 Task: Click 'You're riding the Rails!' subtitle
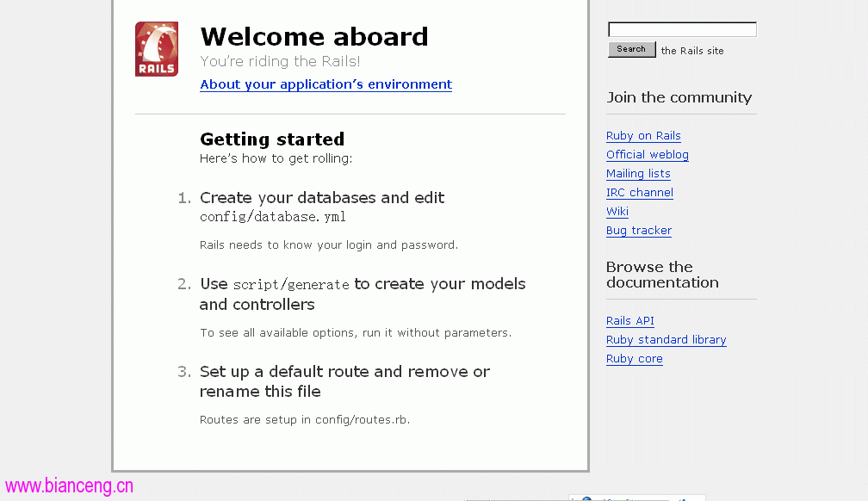pyautogui.click(x=280, y=61)
